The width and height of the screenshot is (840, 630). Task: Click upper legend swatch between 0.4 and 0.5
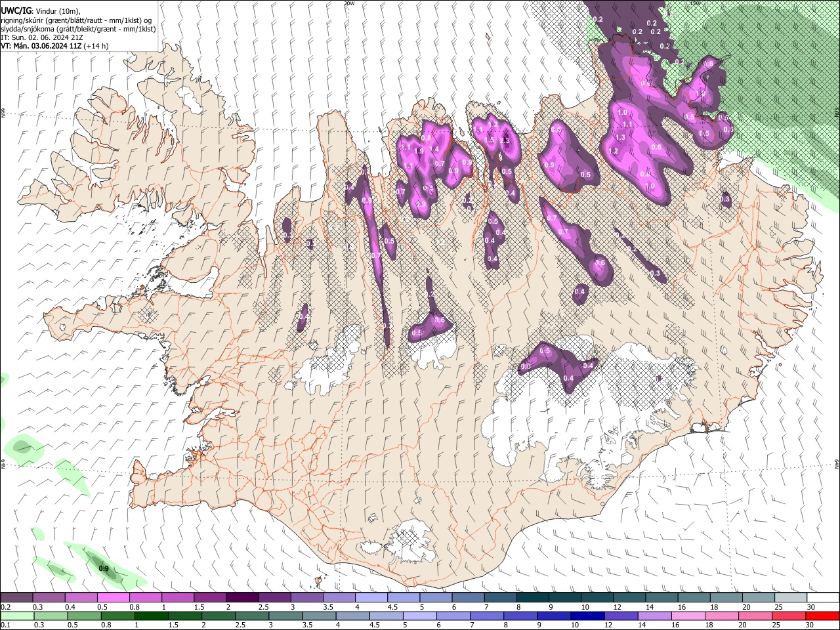[81, 597]
